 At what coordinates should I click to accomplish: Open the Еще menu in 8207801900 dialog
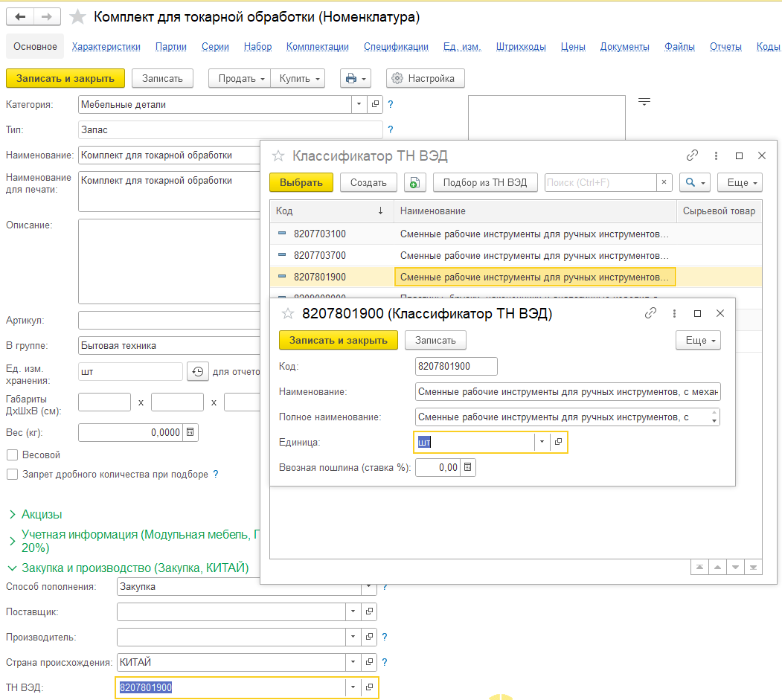(698, 340)
